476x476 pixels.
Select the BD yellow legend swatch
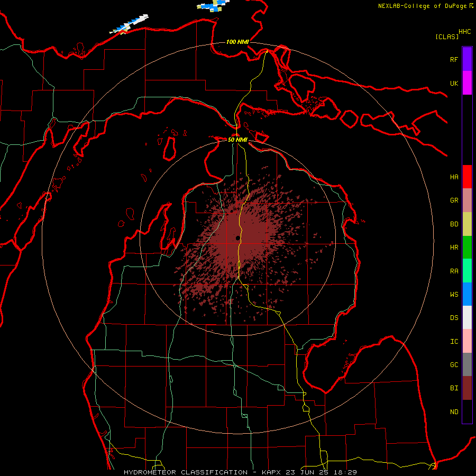pos(467,224)
